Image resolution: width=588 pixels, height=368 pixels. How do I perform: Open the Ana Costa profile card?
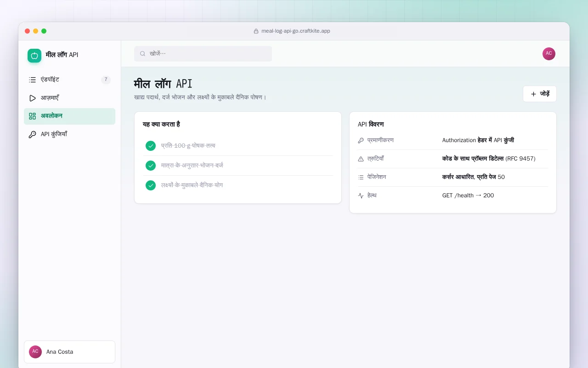[69, 352]
